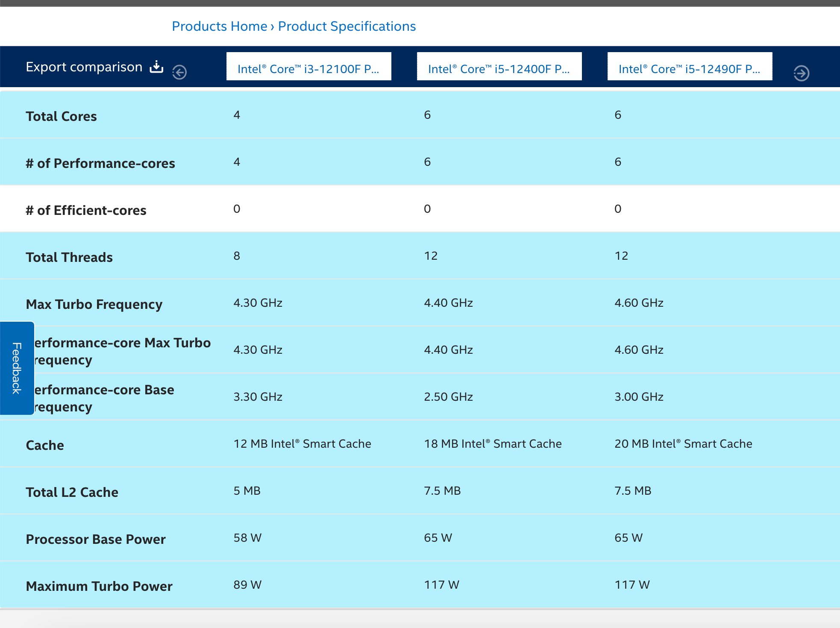Click the 3.00 GHz base frequency value
This screenshot has height=628, width=840.
(x=639, y=397)
